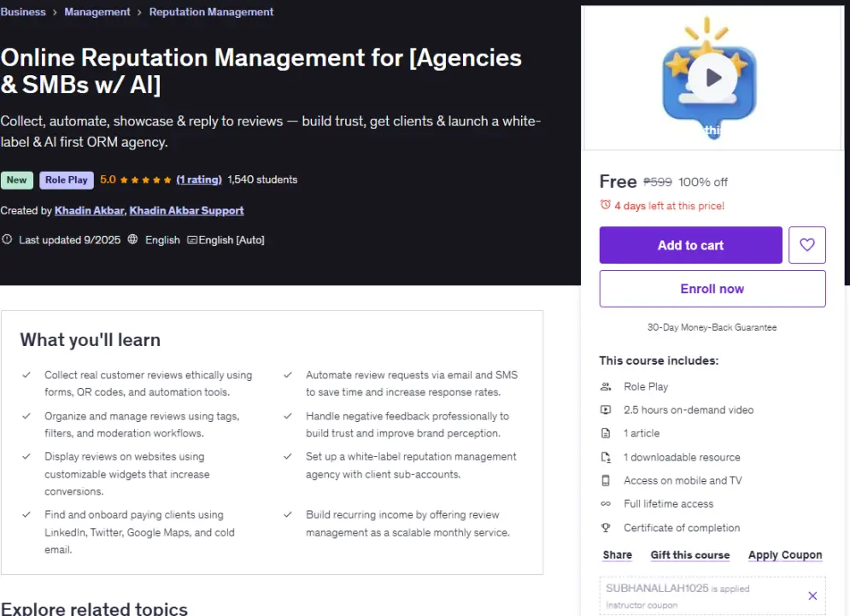
Task: Click the five-star rating icons
Action: click(145, 180)
